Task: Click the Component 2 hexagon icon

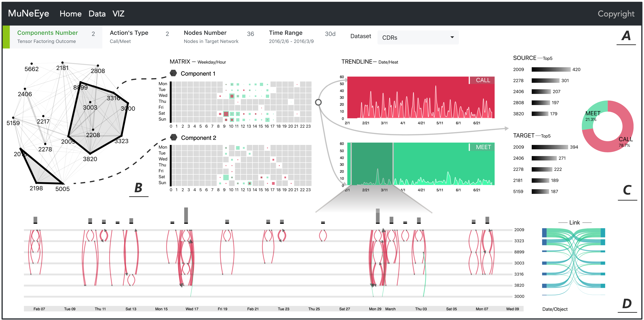Action: 174,138
